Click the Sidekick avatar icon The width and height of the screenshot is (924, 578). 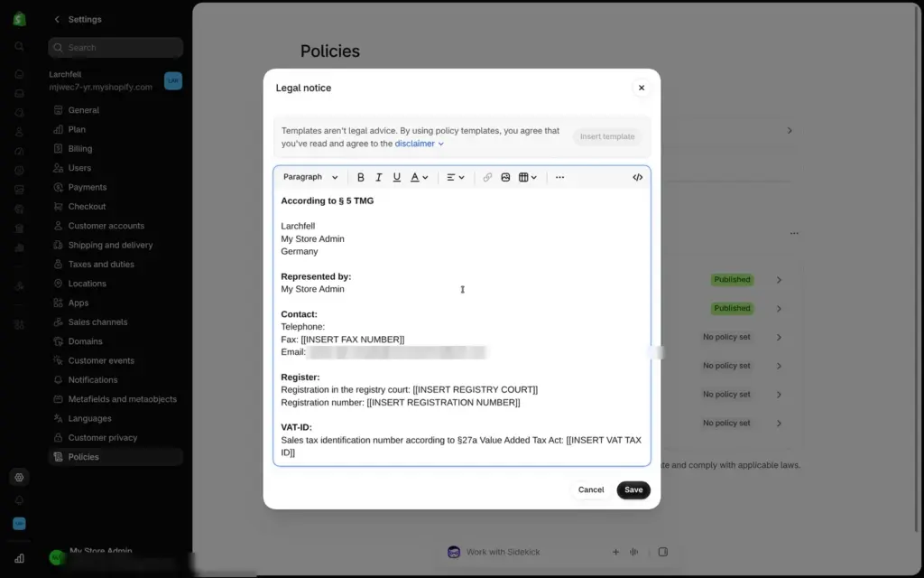click(x=454, y=552)
